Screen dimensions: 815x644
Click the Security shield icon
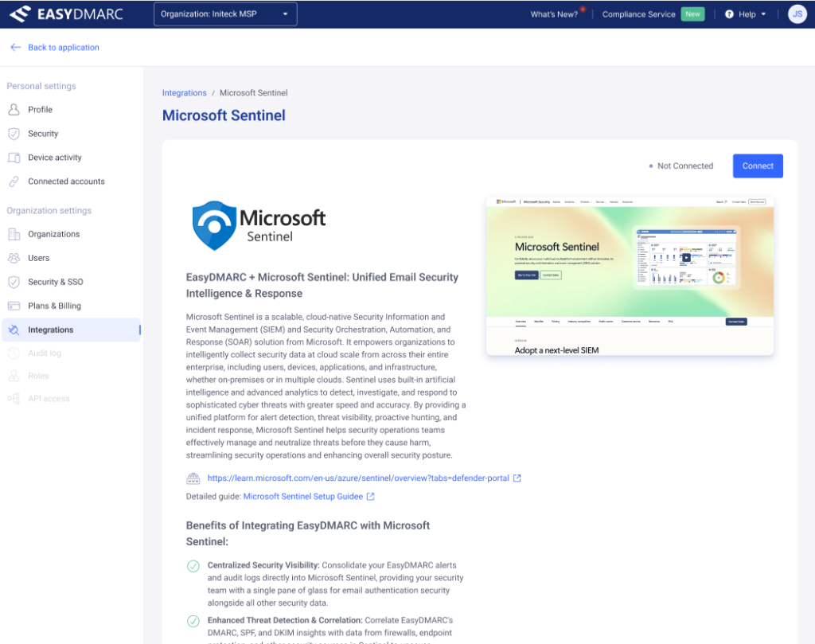[14, 134]
